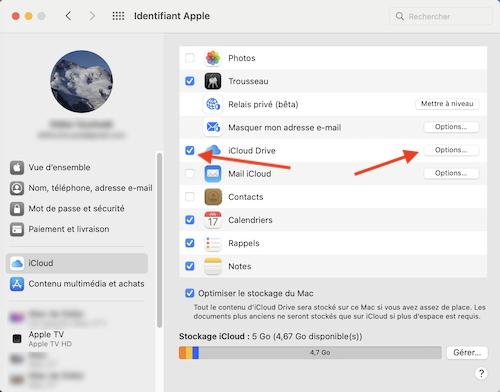Screen dimensions: 500x392
Task: Uncheck the Notes checkbox
Action: (x=190, y=266)
